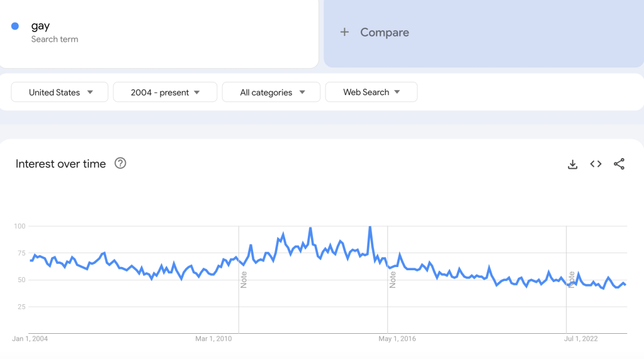Click the blue dot beside the search term
The image size is (644, 359).
tap(15, 26)
